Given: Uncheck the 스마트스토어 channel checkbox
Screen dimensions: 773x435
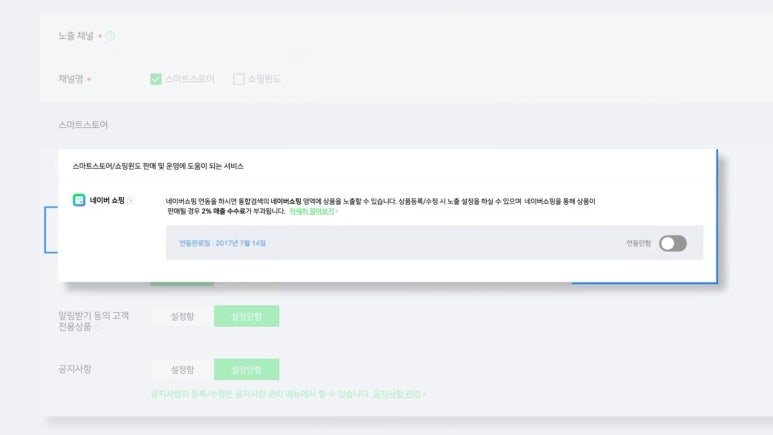Looking at the screenshot, I should coord(156,79).
